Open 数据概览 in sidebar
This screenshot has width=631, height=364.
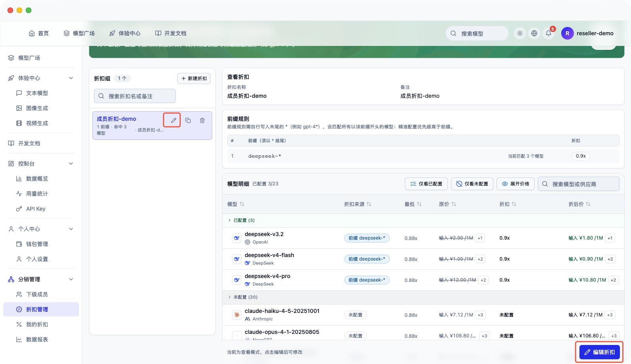[41, 179]
